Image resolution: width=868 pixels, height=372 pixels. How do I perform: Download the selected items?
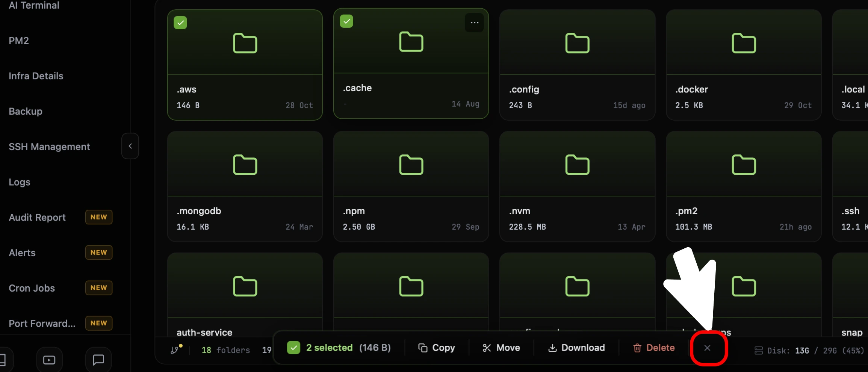coord(576,348)
